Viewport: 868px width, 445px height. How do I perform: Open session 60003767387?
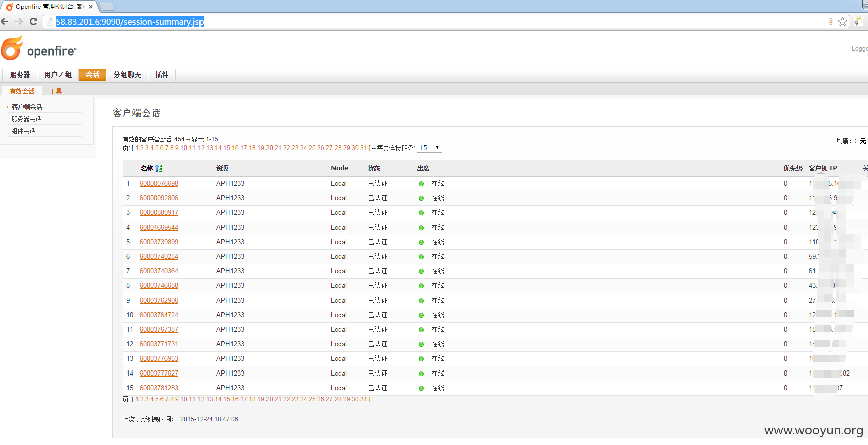[x=159, y=330]
